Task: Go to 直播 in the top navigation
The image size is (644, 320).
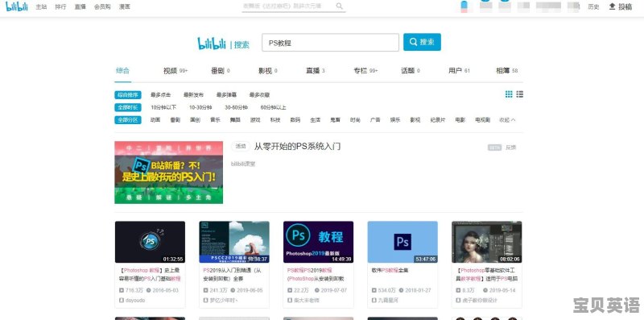Action: click(80, 7)
